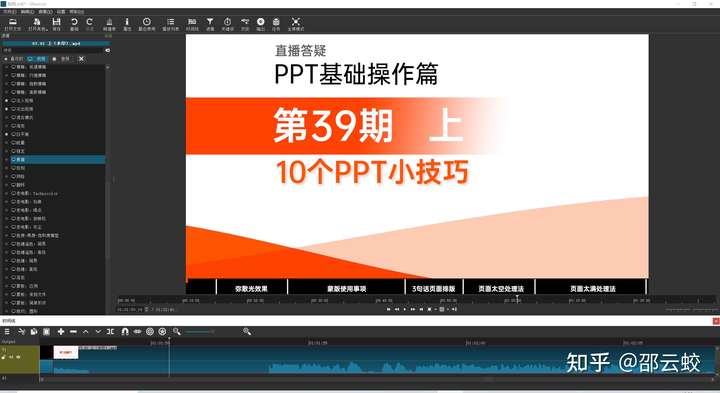Viewport: 720px width, 393px height.
Task: Close the filter chooser with the X button
Action: 81,59
